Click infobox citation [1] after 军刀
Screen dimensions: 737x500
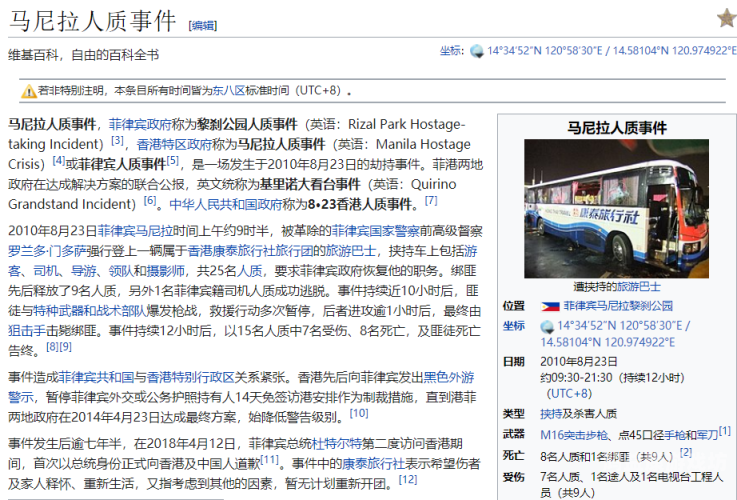click(x=725, y=431)
